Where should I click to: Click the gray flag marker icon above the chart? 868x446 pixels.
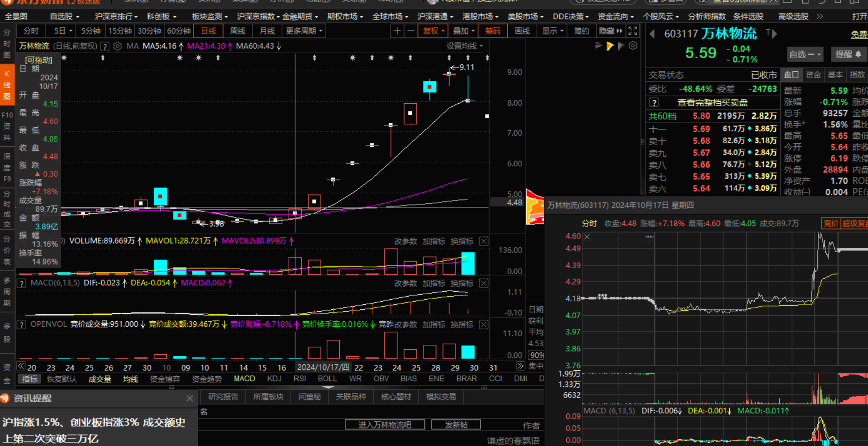click(x=621, y=46)
